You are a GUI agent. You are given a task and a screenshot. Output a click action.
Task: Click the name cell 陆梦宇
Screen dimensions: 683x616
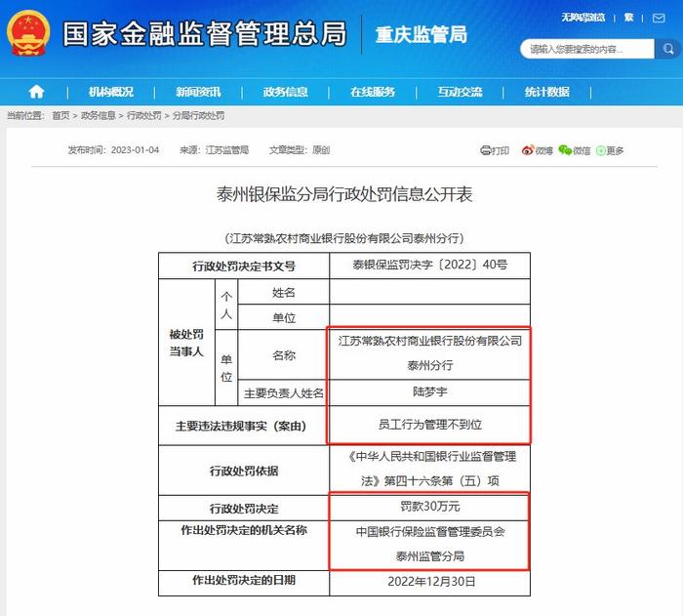(430, 391)
